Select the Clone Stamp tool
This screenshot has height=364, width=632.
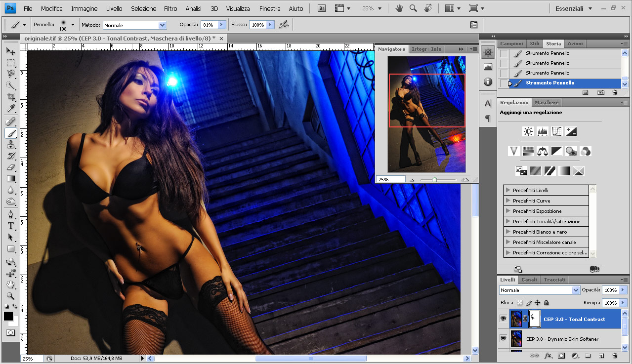click(10, 145)
